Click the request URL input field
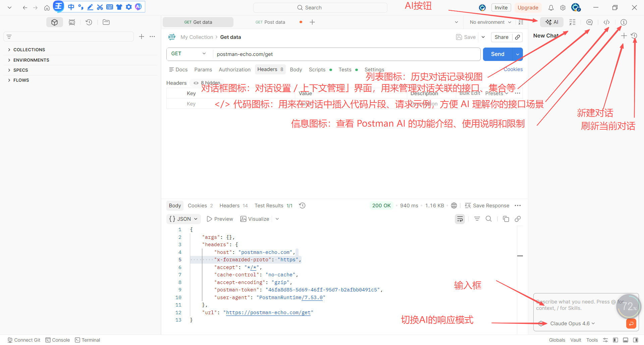The image size is (644, 345). 346,54
